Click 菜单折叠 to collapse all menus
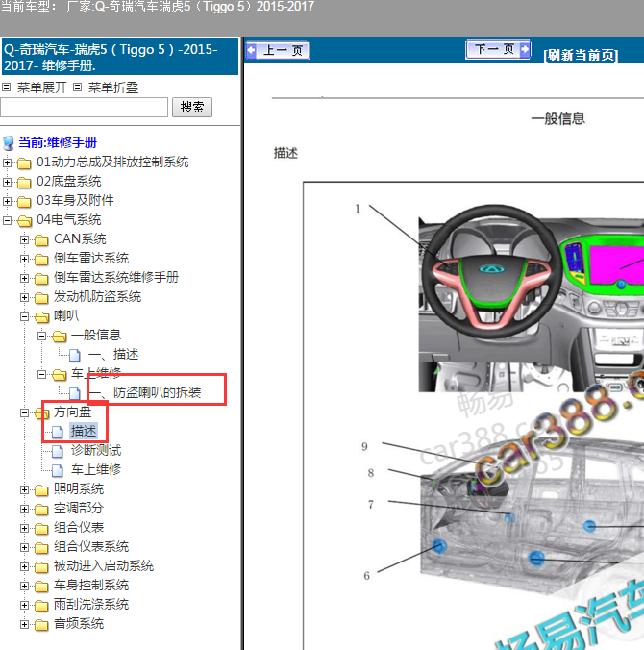 click(x=113, y=87)
